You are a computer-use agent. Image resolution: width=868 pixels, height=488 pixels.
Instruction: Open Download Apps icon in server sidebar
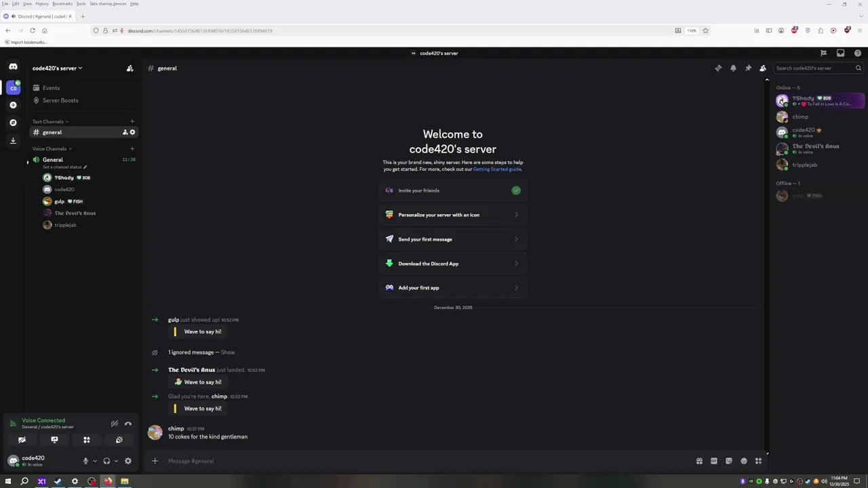[13, 140]
